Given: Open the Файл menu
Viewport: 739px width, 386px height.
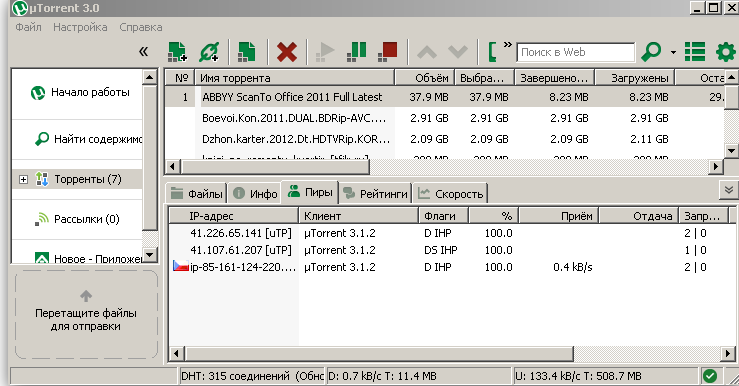Looking at the screenshot, I should 28,27.
